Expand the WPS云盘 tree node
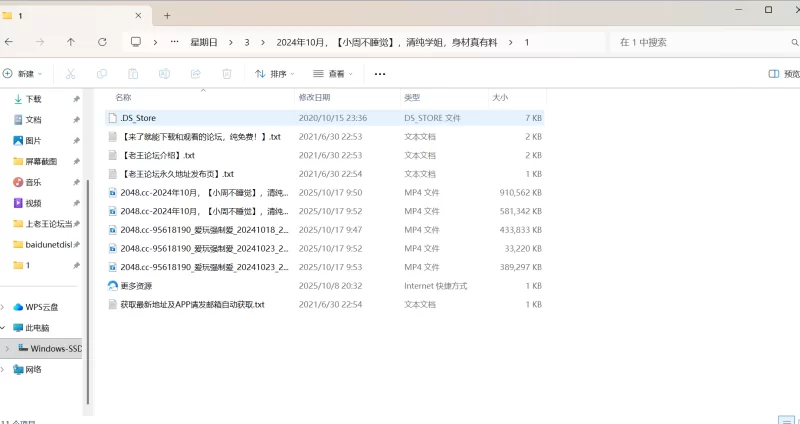Viewport: 800px width, 424px height. pyautogui.click(x=5, y=307)
